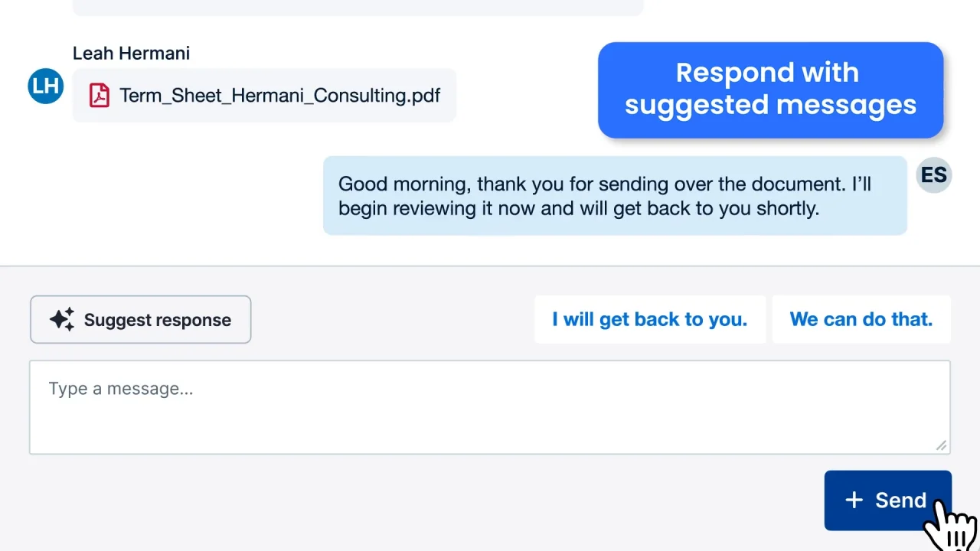Click the sparkle icon in Suggest response
980x551 pixels.
coord(62,320)
